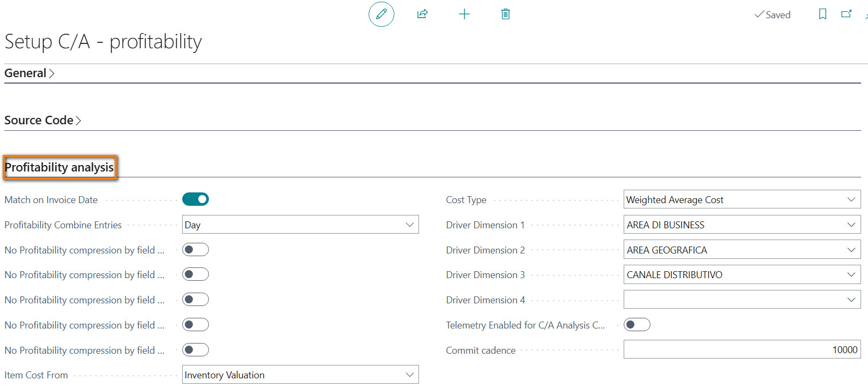This screenshot has height=388, width=868.
Task: Toggle off Match on Invoice Date
Action: pyautogui.click(x=196, y=199)
